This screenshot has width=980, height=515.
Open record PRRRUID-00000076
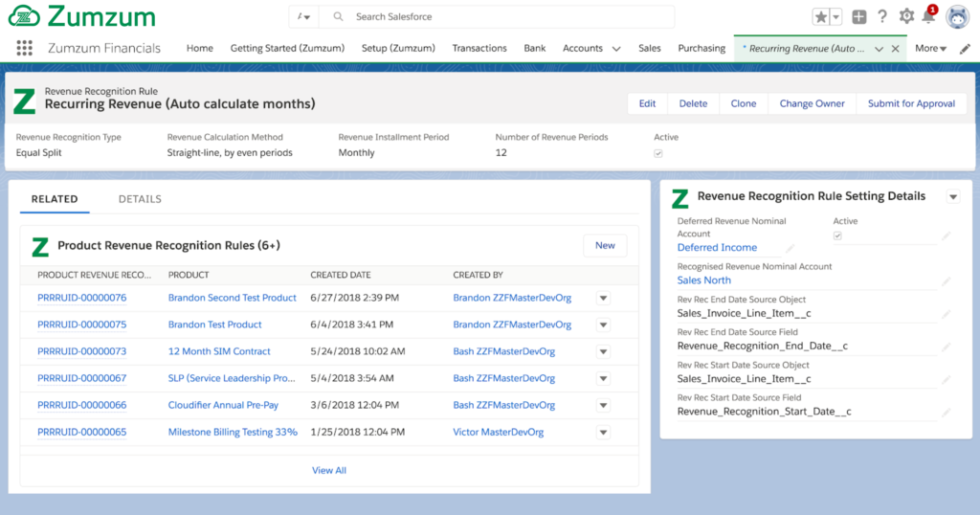click(x=82, y=298)
